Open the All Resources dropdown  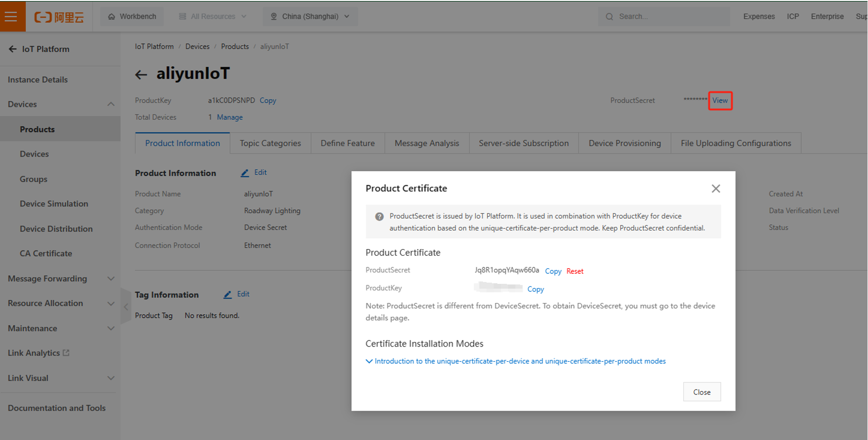tap(213, 17)
